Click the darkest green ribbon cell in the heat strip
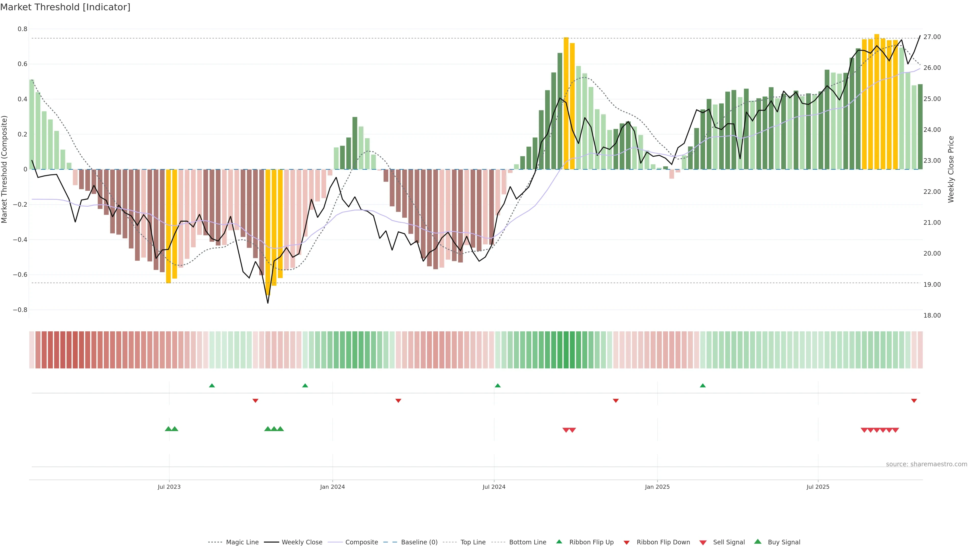This screenshot has width=980, height=551. pos(566,349)
